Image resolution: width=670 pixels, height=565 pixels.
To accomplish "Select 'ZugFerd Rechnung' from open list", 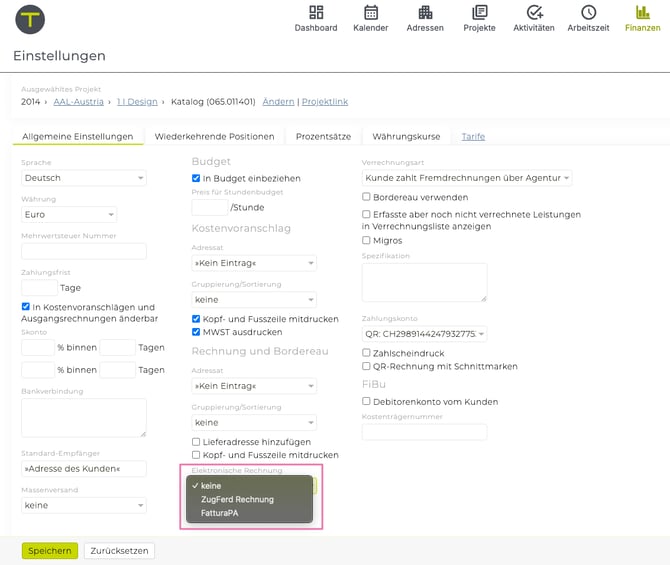I will point(237,499).
